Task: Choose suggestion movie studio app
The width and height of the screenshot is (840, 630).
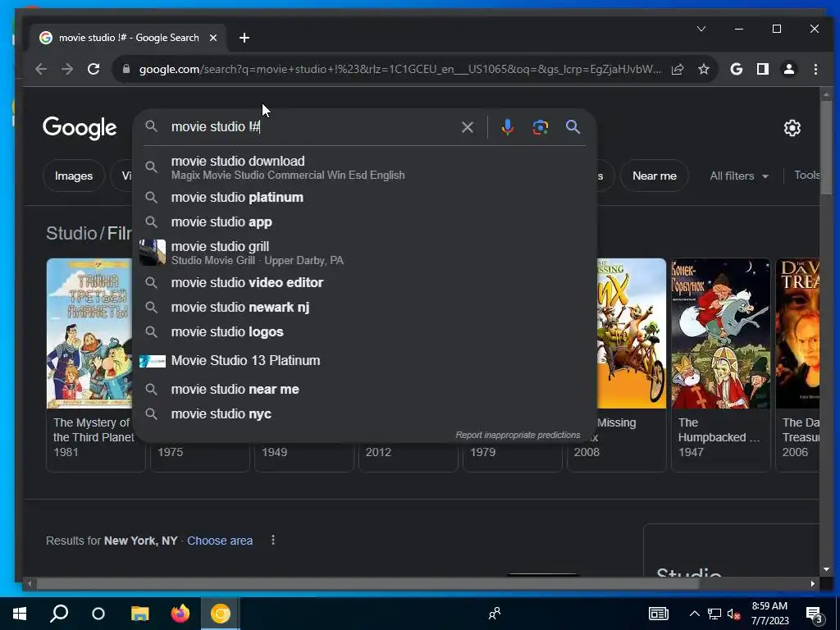Action: 364,221
